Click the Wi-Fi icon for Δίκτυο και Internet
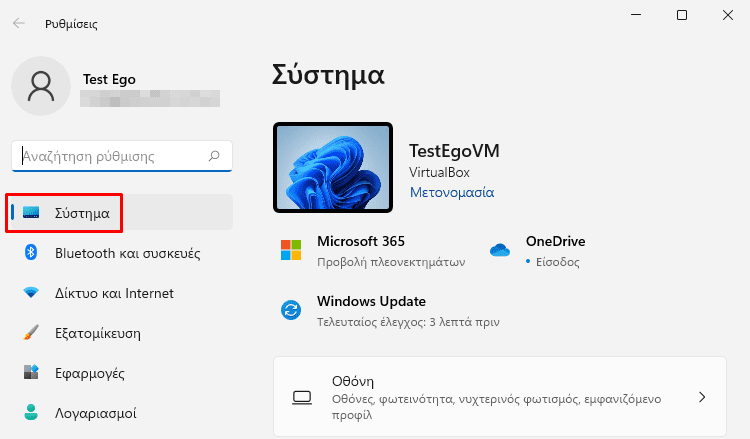The height and width of the screenshot is (439, 750). tap(31, 292)
